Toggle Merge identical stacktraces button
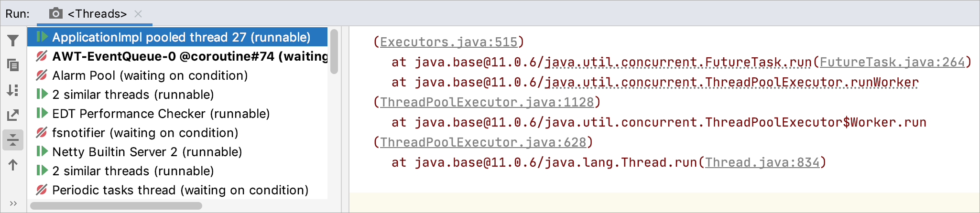Image resolution: width=980 pixels, height=213 pixels. pyautogui.click(x=13, y=140)
